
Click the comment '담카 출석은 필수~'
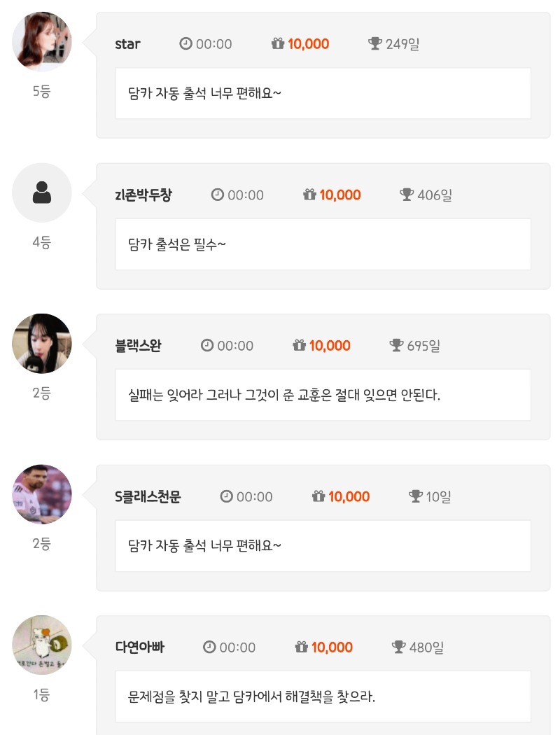pyautogui.click(x=177, y=244)
